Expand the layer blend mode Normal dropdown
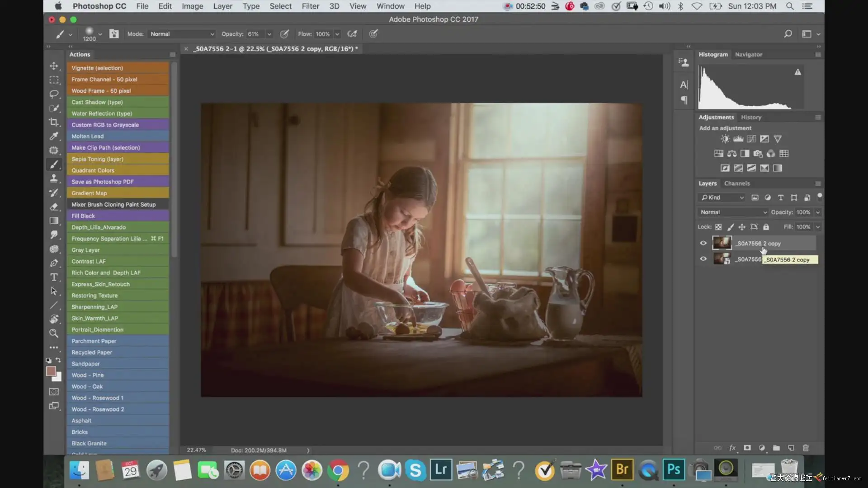 point(732,212)
